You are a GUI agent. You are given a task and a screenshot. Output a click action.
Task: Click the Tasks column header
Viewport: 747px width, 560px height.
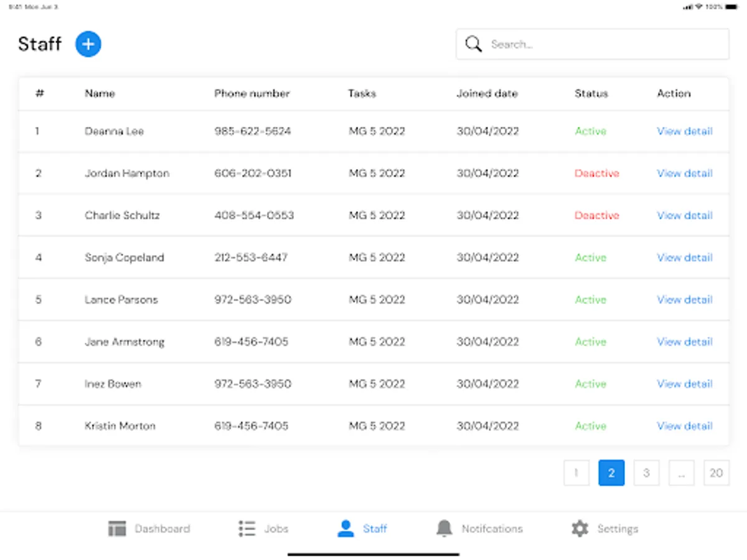pyautogui.click(x=362, y=93)
